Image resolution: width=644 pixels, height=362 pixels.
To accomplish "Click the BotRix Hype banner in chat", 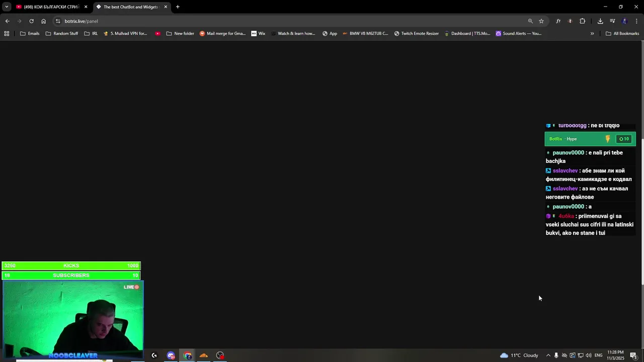I will click(590, 139).
